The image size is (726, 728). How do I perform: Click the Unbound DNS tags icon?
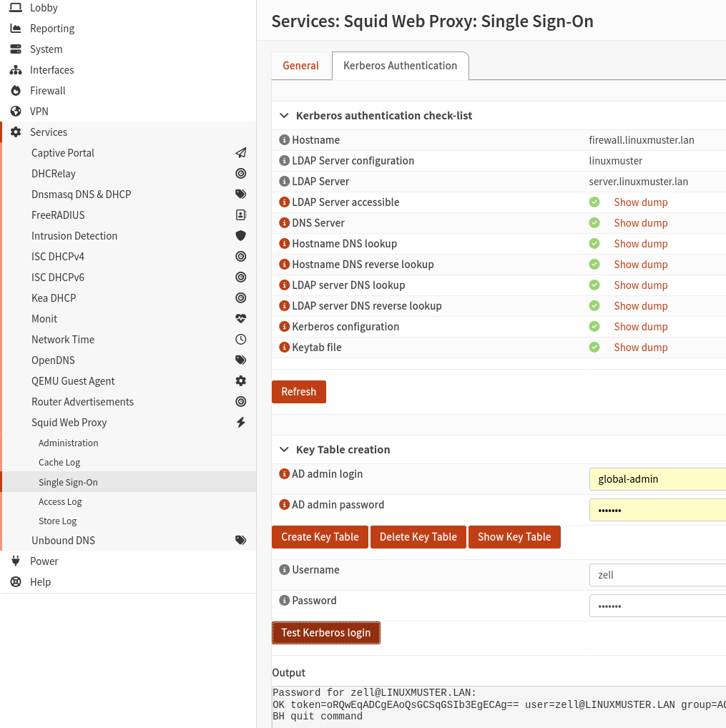241,541
